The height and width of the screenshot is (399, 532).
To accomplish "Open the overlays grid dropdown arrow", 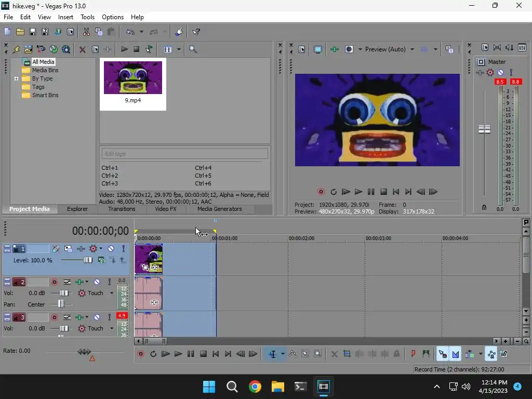I will click(x=435, y=49).
